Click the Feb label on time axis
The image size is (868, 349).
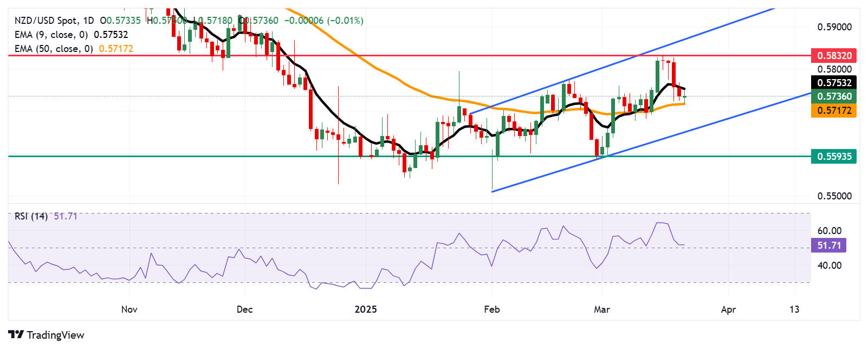[x=491, y=309]
